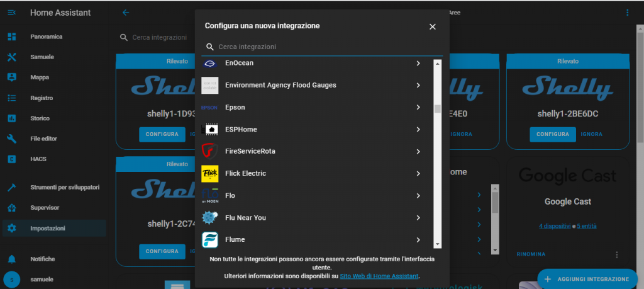Open Google Cast card three-dot menu
The height and width of the screenshot is (289, 644).
(616, 255)
